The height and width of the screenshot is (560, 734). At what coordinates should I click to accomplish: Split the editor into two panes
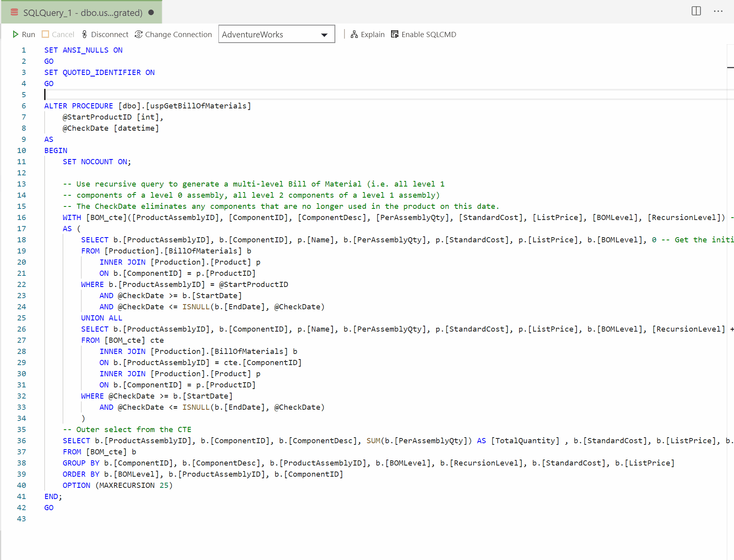(696, 11)
